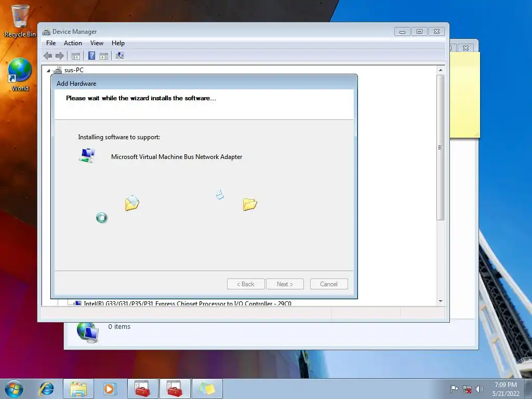The image size is (532, 399).
Task: Click the network adapter icon in wizard
Action: click(87, 156)
